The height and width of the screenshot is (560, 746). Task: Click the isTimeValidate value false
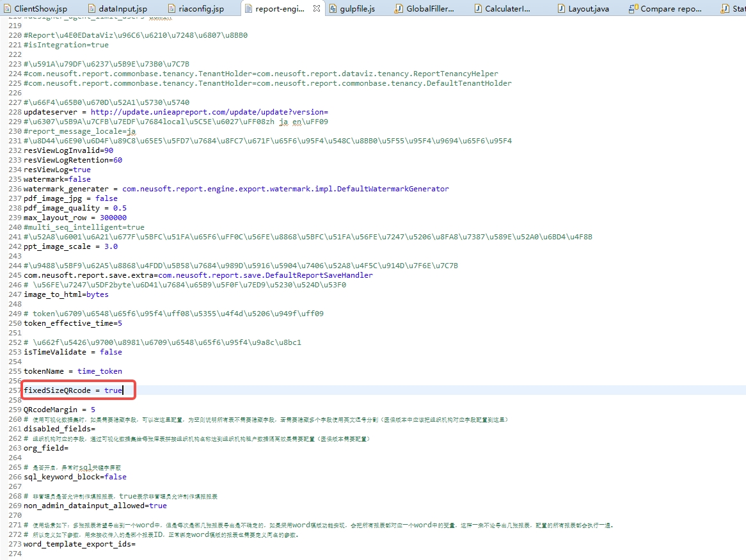pos(111,351)
